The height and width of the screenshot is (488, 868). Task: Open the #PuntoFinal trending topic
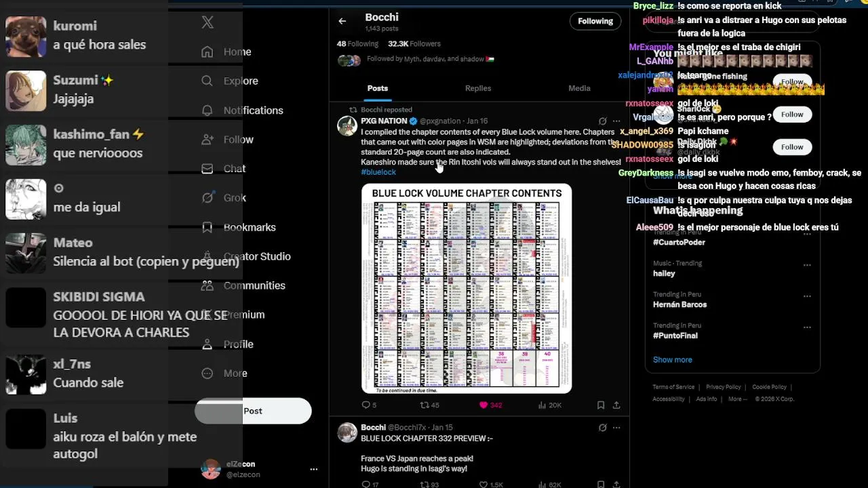coord(675,335)
